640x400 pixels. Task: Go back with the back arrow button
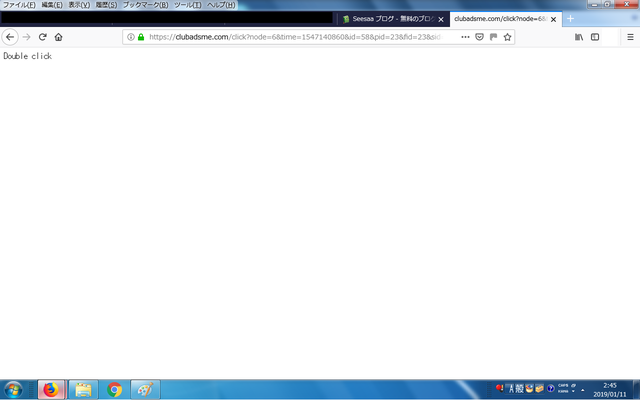[x=10, y=37]
